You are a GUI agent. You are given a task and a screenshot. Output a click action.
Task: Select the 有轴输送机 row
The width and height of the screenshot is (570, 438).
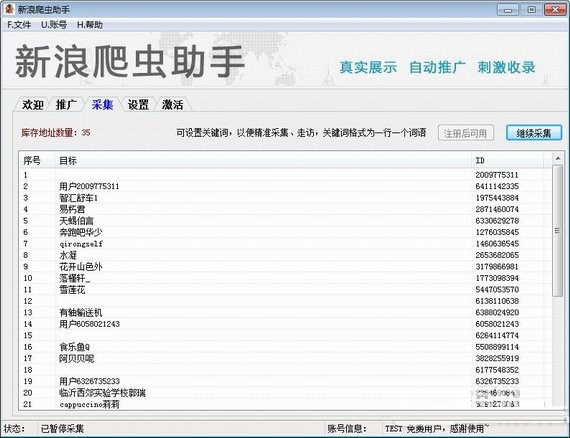(x=285, y=313)
